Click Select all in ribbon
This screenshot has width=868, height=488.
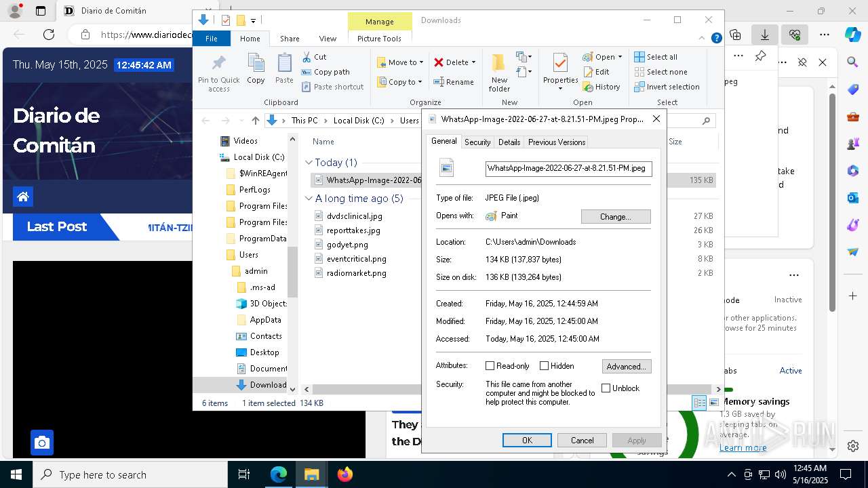pyautogui.click(x=656, y=57)
